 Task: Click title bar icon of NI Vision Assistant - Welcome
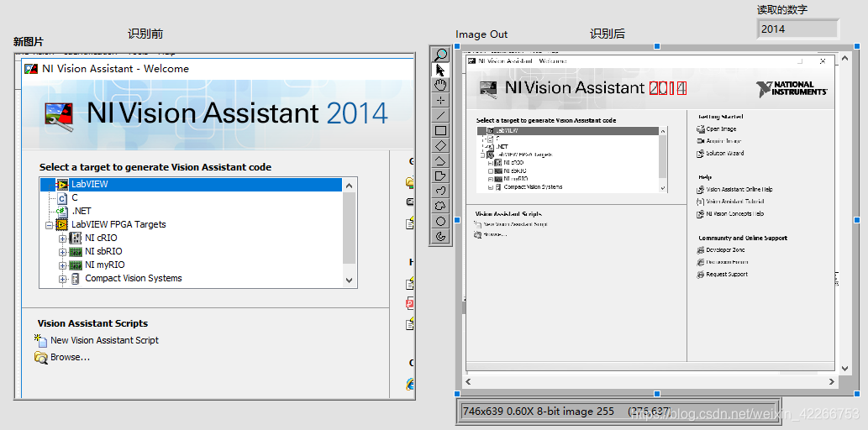[x=30, y=69]
